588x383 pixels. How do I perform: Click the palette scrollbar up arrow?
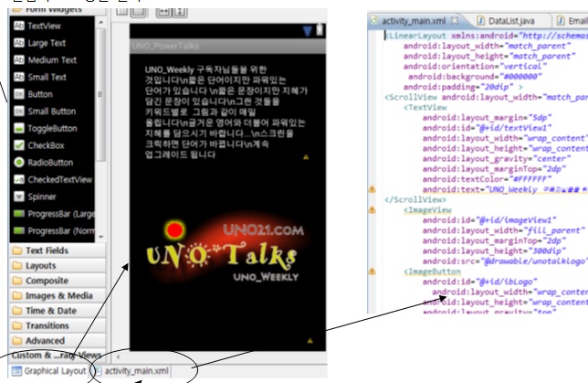point(100,23)
